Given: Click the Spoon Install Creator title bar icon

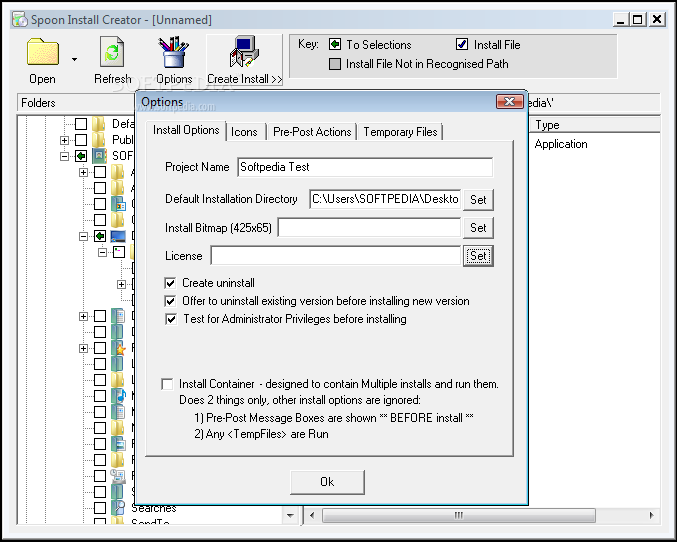Looking at the screenshot, I should tap(19, 19).
